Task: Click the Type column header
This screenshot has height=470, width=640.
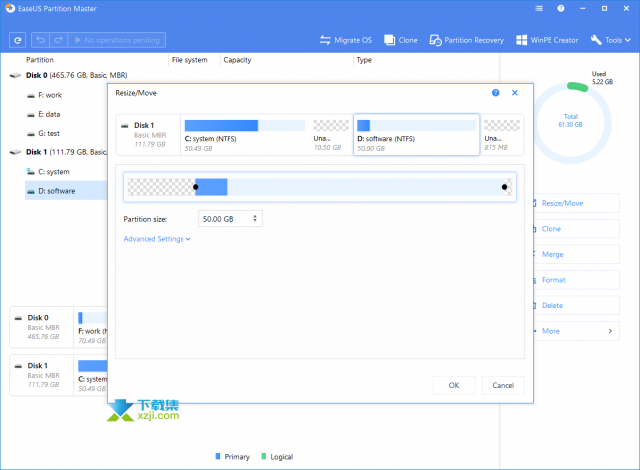Action: pos(364,60)
